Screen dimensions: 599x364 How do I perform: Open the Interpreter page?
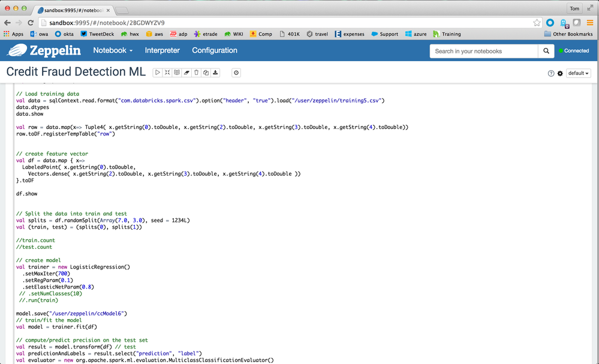(162, 50)
